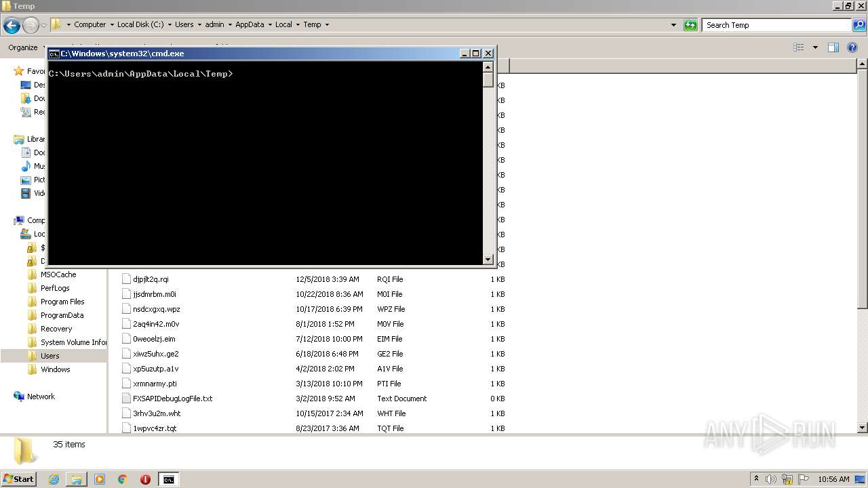Open Opera browser from taskbar
868x488 pixels.
(145, 479)
